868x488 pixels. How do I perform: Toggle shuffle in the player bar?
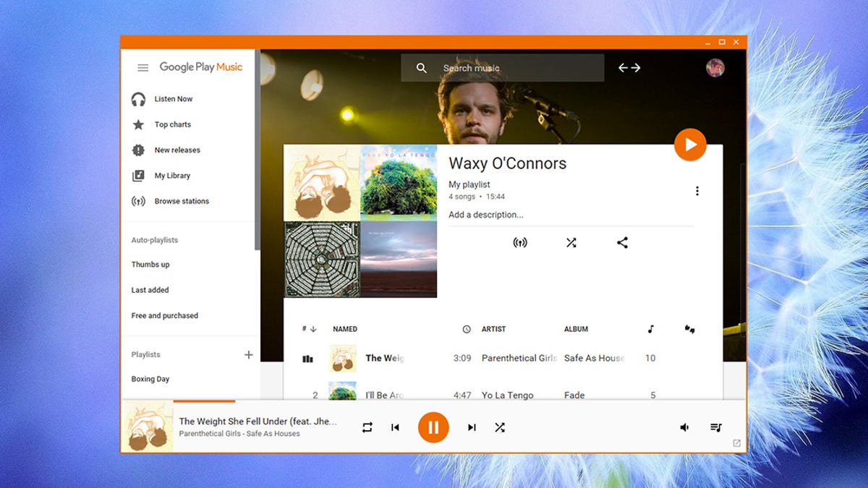(x=500, y=427)
